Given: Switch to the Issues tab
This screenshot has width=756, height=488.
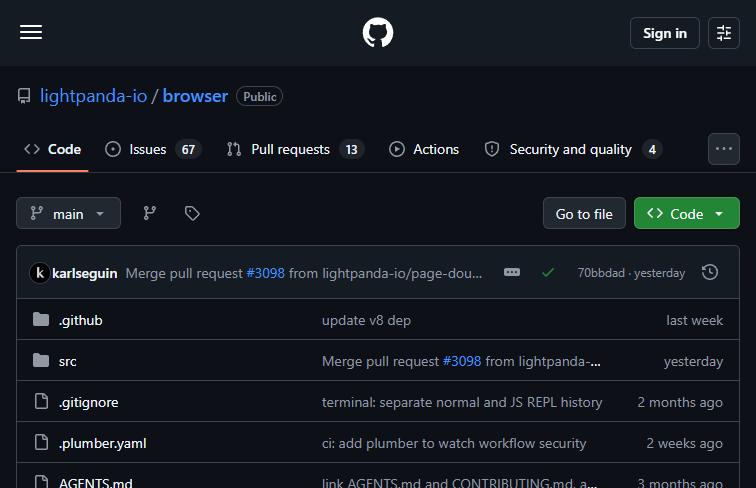Looking at the screenshot, I should point(153,149).
